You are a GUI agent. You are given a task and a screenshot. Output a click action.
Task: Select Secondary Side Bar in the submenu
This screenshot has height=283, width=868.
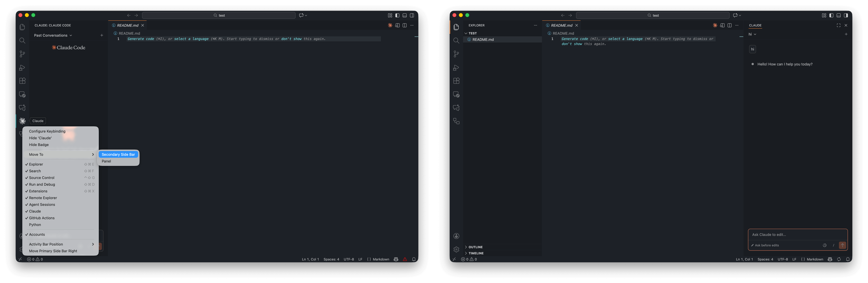118,154
